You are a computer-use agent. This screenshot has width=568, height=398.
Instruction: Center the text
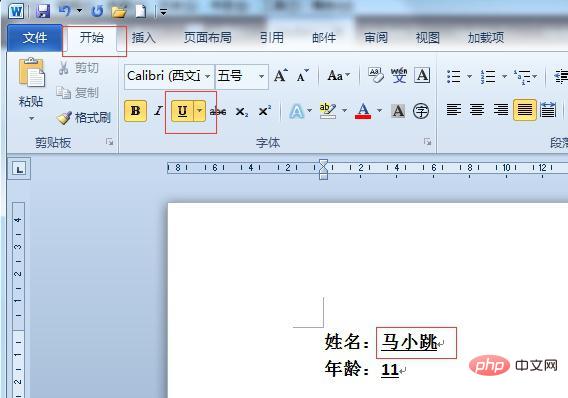click(477, 110)
